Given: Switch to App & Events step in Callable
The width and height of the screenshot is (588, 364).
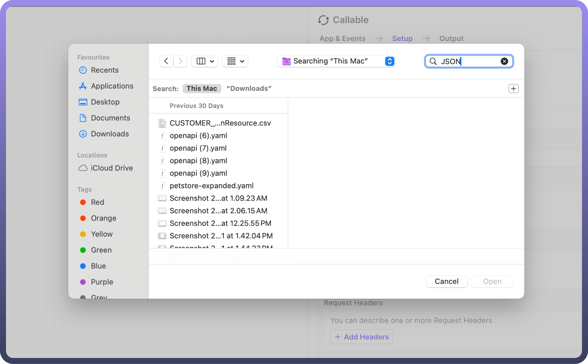Looking at the screenshot, I should (342, 38).
